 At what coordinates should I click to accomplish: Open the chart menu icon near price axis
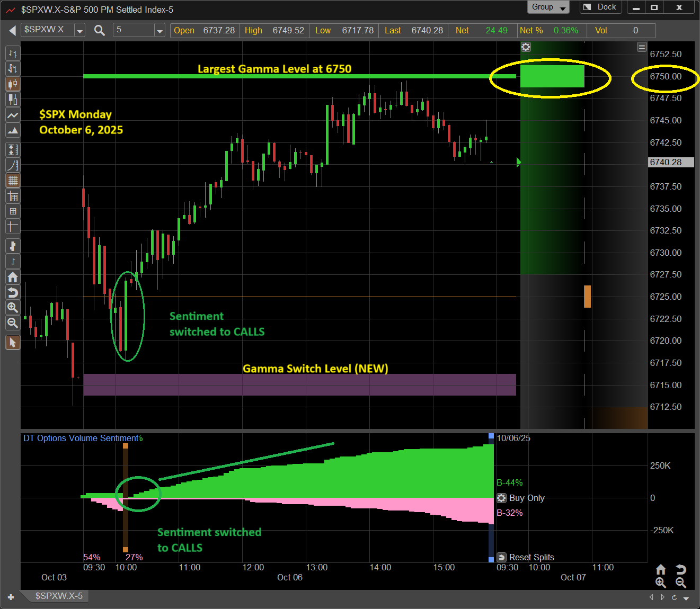642,47
